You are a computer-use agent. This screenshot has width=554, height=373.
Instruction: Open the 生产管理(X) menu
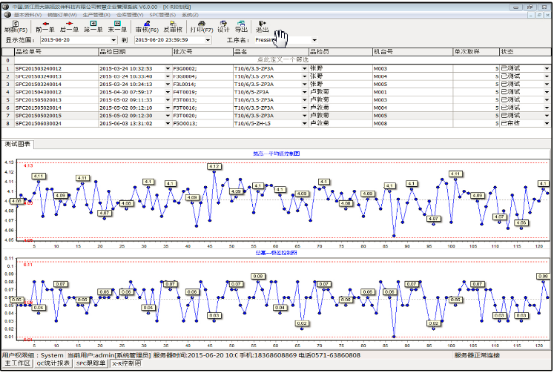[x=96, y=15]
